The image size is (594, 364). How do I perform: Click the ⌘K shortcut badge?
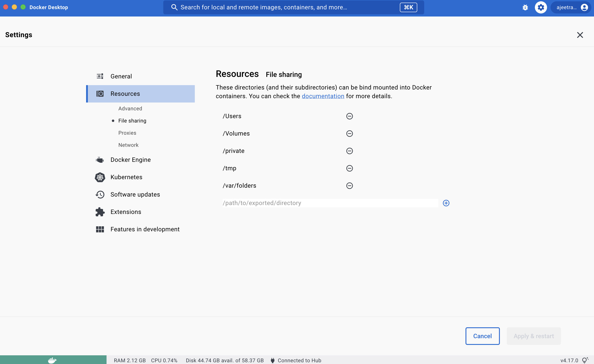(408, 7)
